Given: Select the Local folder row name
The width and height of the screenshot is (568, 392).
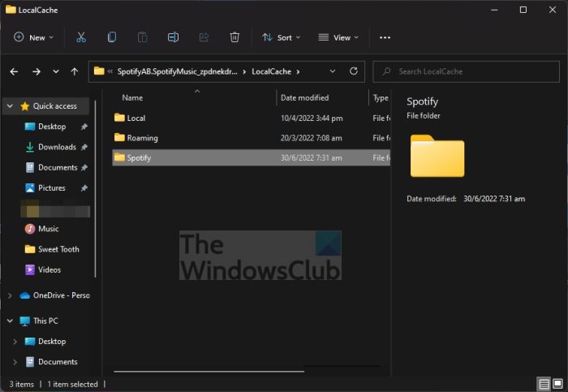Looking at the screenshot, I should [136, 118].
